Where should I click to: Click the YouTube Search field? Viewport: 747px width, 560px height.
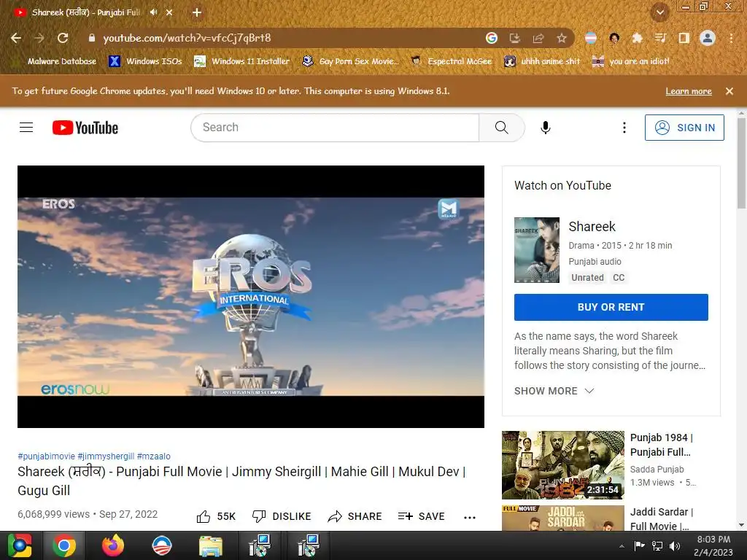335,128
